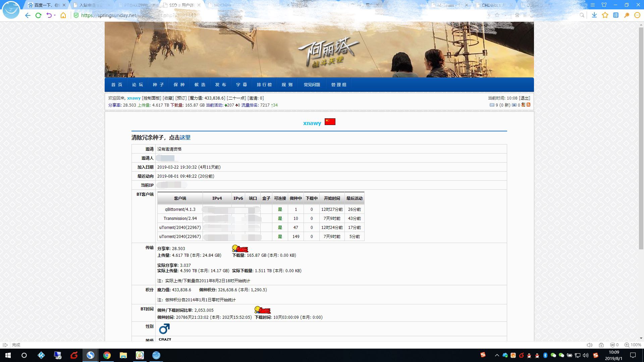Click the blue translate icon
The height and width of the screenshot is (362, 644).
click(616, 15)
